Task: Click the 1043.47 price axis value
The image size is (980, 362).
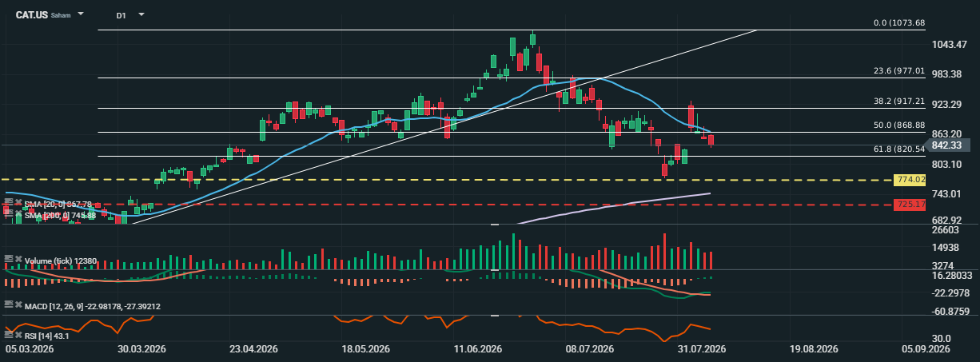Action: click(x=951, y=44)
